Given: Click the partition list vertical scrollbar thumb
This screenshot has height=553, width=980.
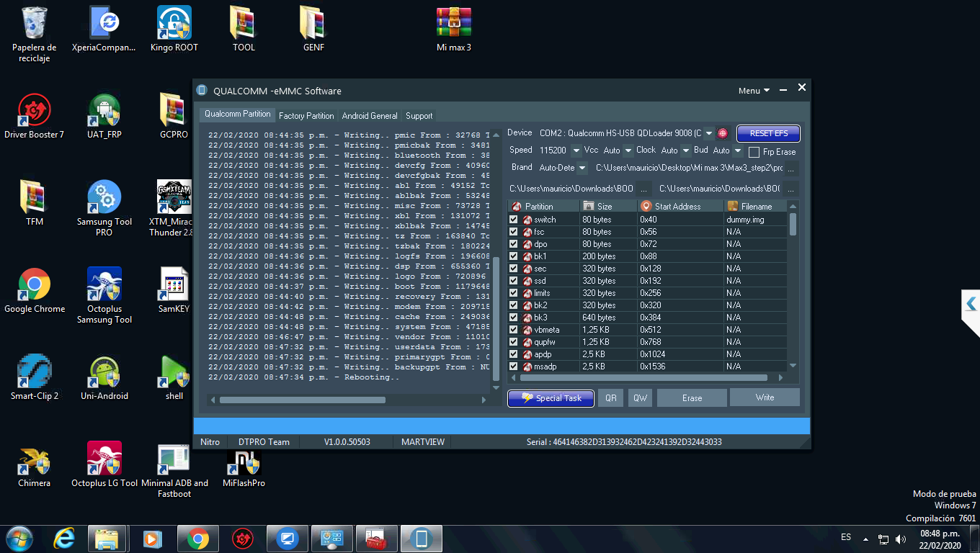Looking at the screenshot, I should pos(793,224).
